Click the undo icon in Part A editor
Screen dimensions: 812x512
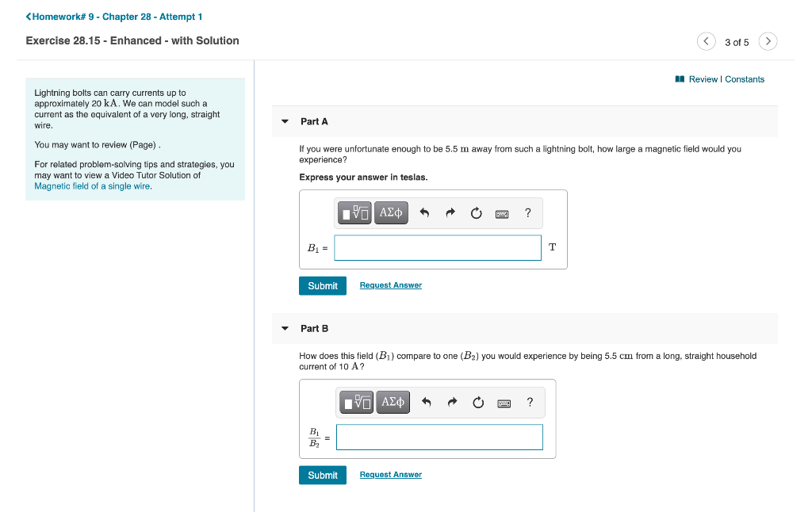coord(425,212)
